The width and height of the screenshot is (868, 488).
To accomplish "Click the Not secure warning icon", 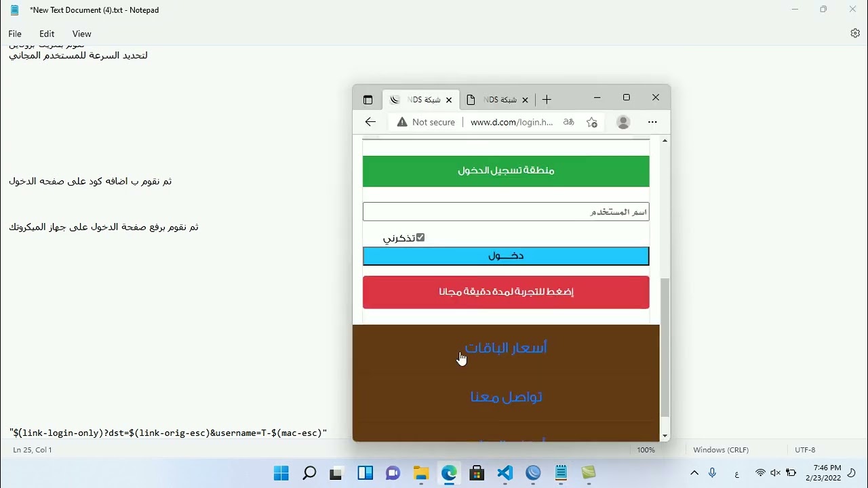I will 402,122.
